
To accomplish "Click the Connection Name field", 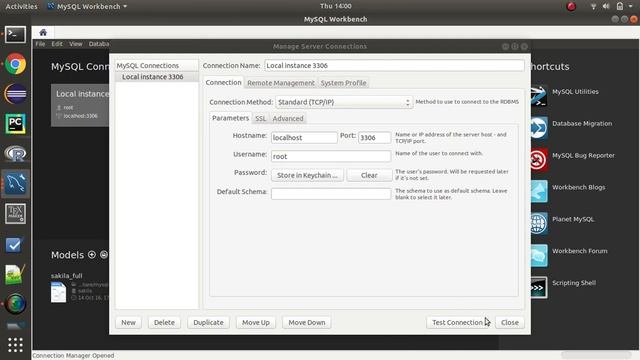I will (394, 65).
